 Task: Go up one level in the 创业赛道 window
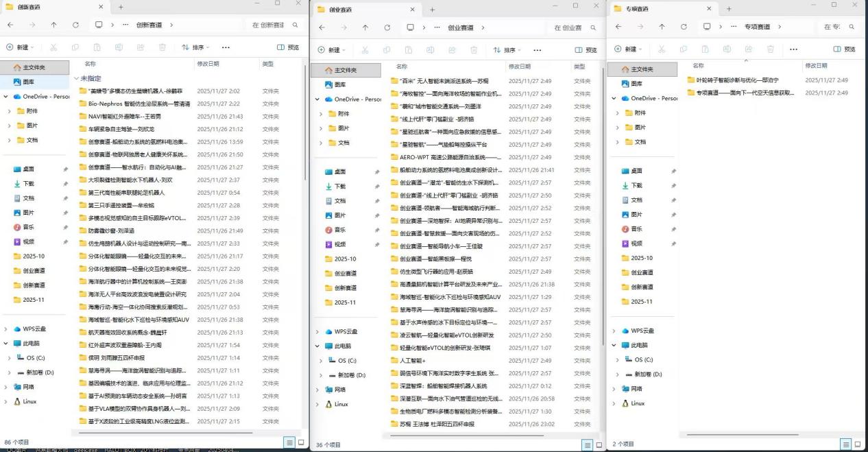pos(365,27)
